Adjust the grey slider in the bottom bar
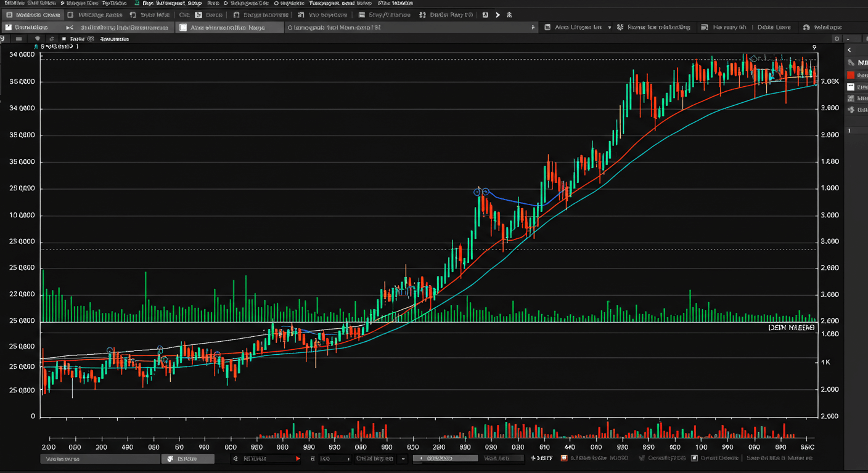 445,458
